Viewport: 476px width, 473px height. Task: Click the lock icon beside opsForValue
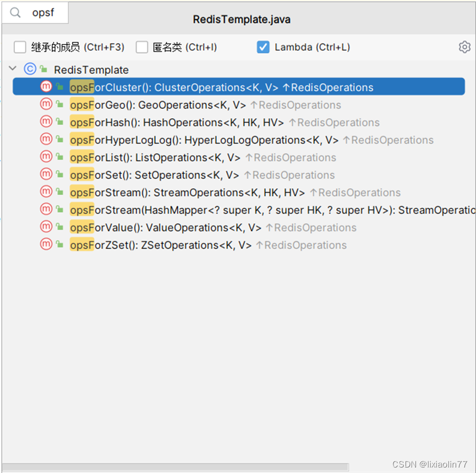click(x=59, y=227)
